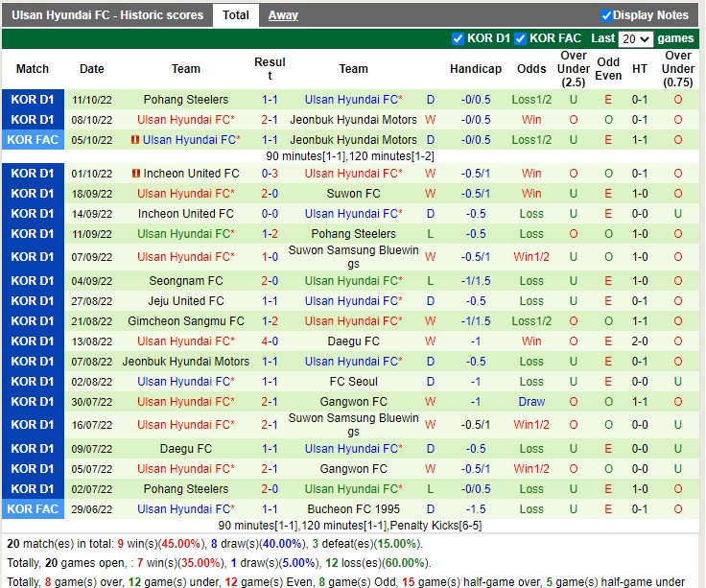Open Incheon United FC link in 14/09/22 row
The width and height of the screenshot is (706, 588).
185,214
